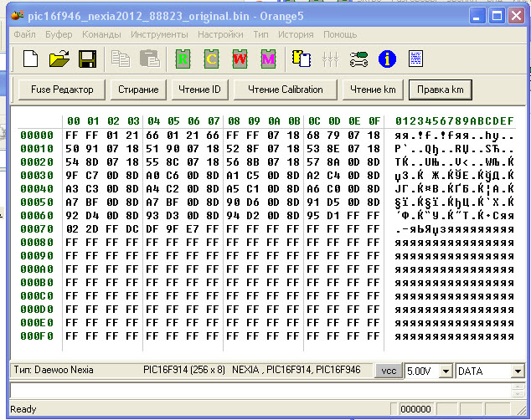Create a new blank file
531x420 pixels.
[x=30, y=59]
